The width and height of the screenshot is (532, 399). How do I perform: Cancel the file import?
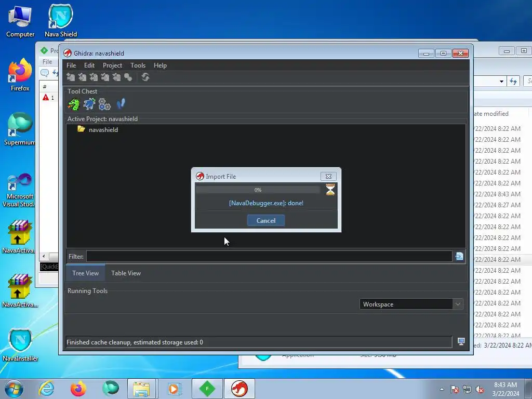point(266,220)
